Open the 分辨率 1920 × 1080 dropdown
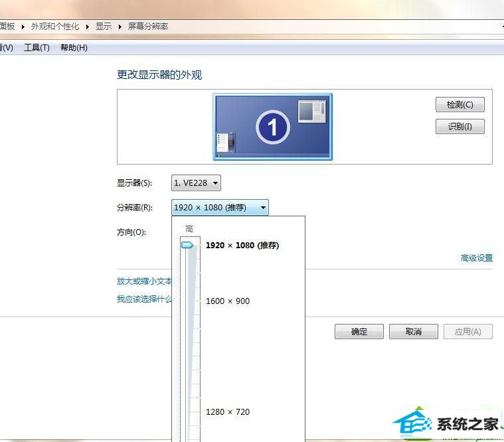The width and height of the screenshot is (504, 442). [220, 208]
